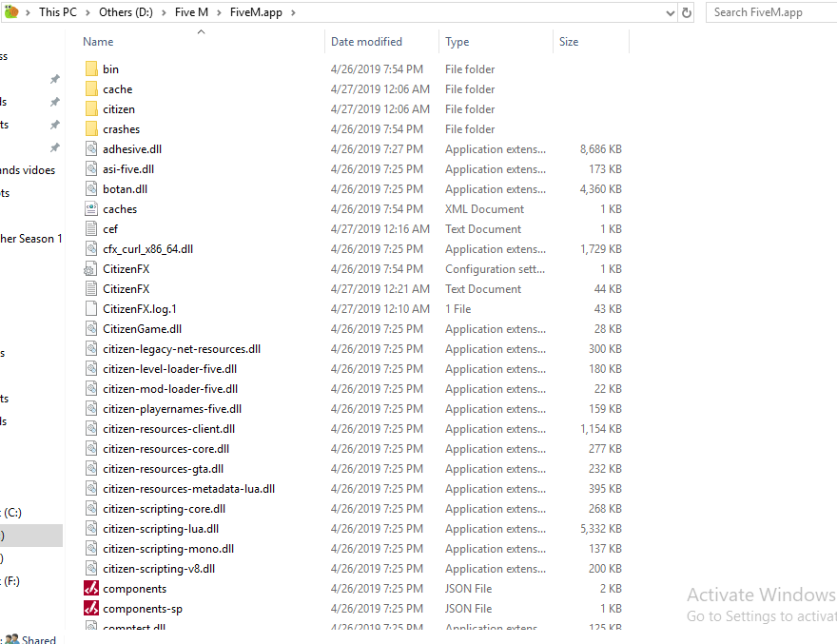Navigate to Others (D:) in breadcrumb
The image size is (837, 644).
pyautogui.click(x=128, y=12)
